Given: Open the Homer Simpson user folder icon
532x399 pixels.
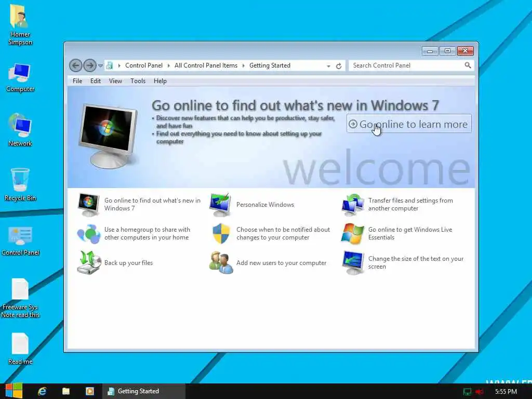Looking at the screenshot, I should 19,16.
